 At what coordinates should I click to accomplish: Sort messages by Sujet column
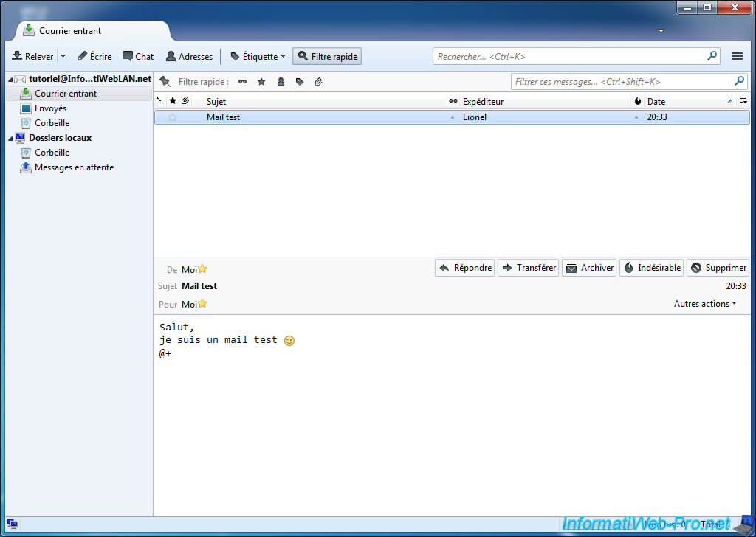(x=319, y=102)
